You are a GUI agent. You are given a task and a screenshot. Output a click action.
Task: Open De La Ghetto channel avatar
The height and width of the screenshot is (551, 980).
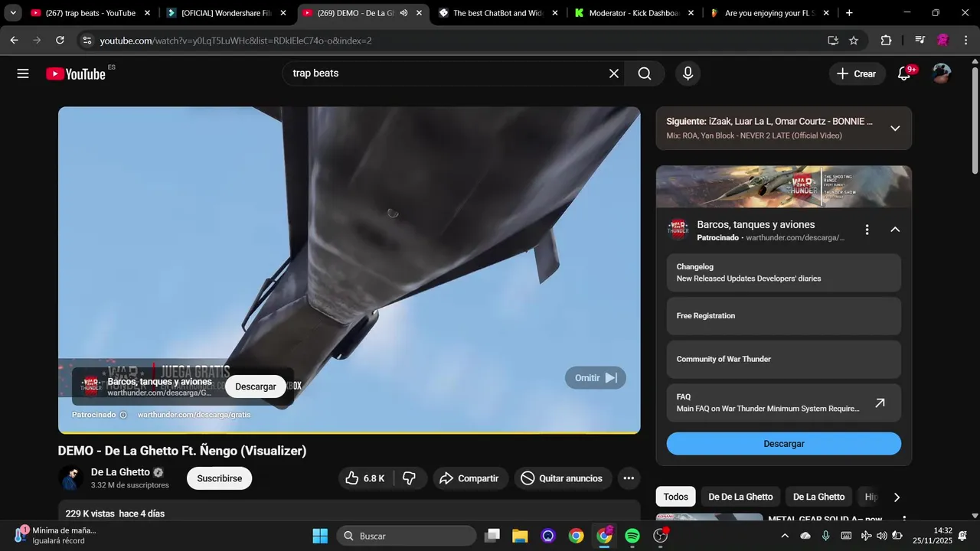(x=71, y=478)
